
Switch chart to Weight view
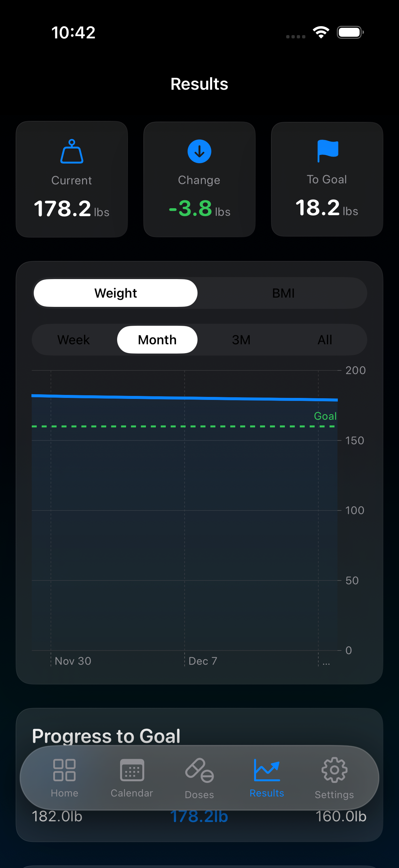tap(115, 293)
